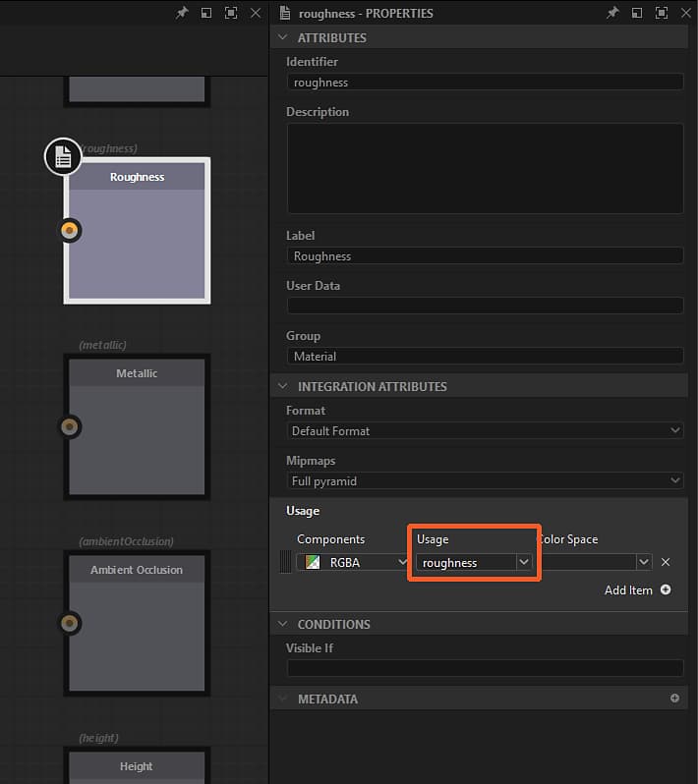Edit the Identifier field
Image resolution: width=698 pixels, height=784 pixels.
pos(485,82)
